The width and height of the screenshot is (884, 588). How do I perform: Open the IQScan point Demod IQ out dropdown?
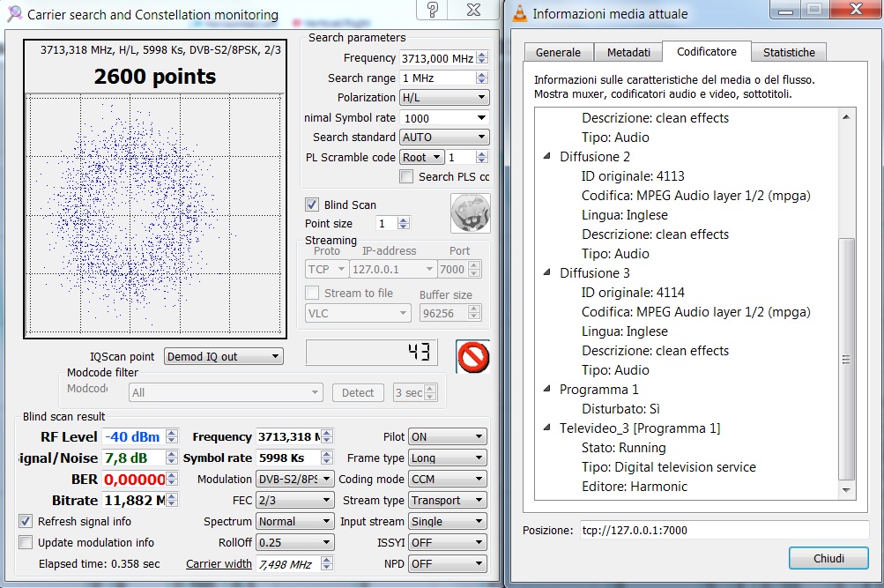pos(224,356)
